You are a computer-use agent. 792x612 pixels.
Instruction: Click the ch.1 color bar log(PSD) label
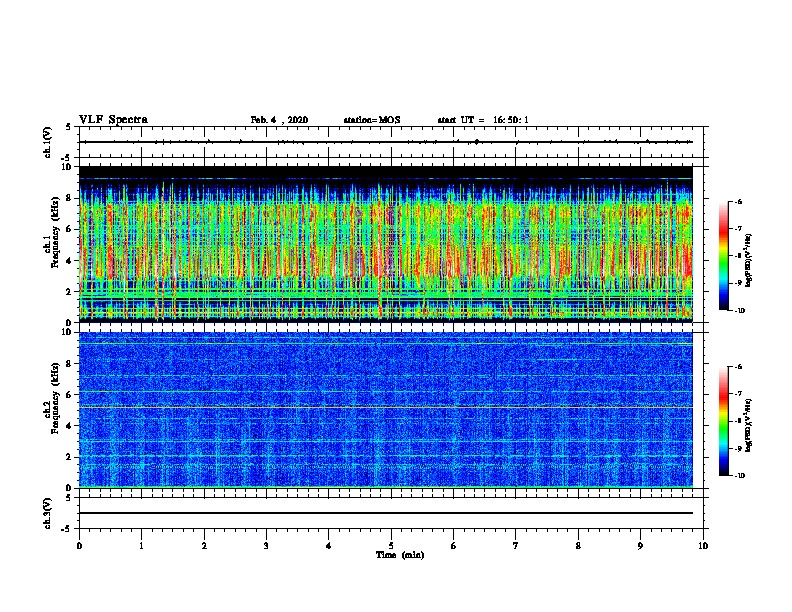point(749,260)
